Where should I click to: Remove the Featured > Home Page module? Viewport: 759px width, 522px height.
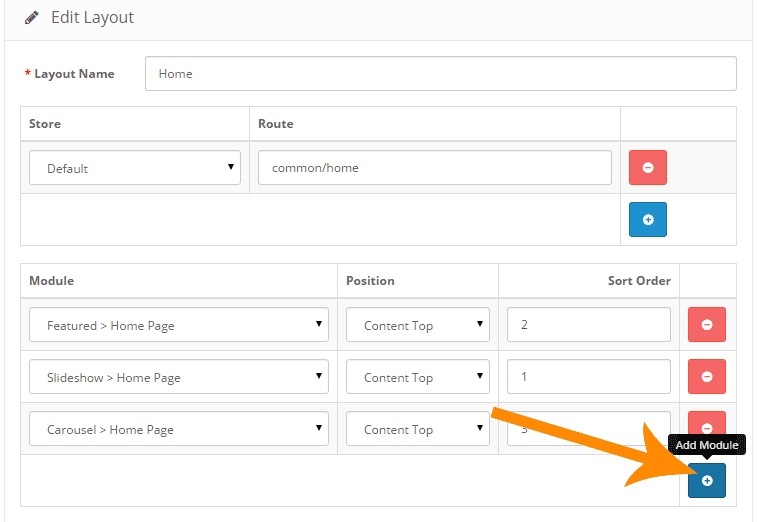click(707, 324)
